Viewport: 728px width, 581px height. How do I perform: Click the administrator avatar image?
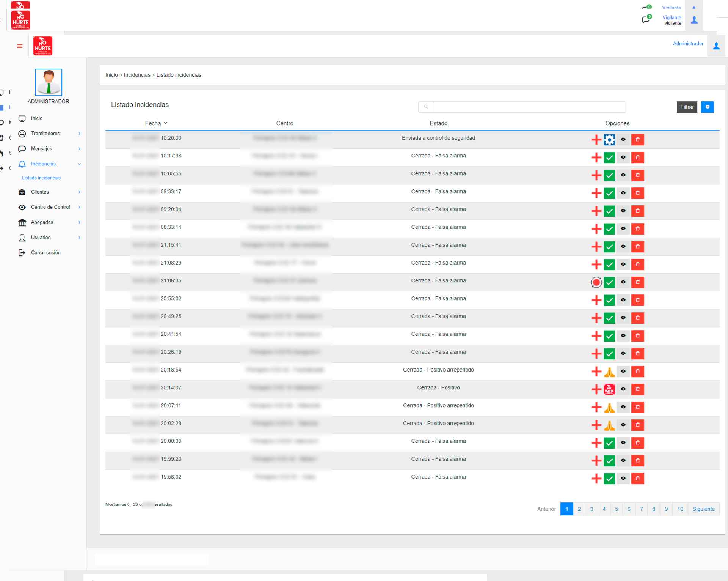[49, 82]
